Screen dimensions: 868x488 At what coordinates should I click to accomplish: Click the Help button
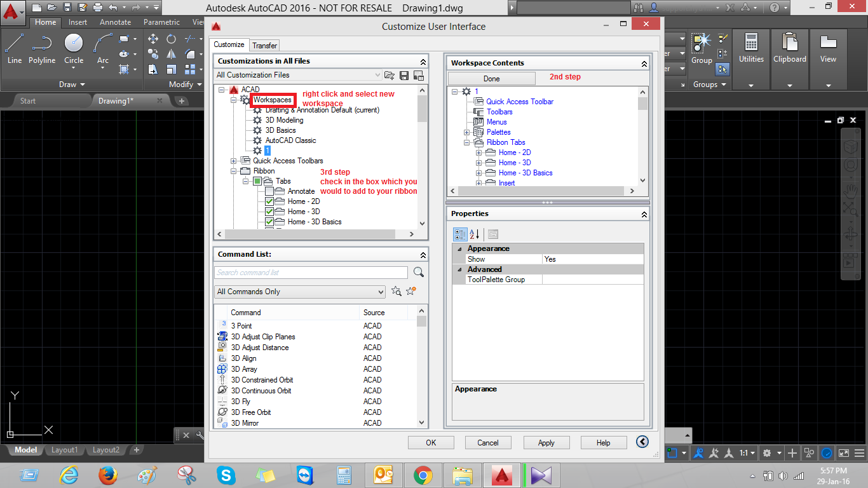pos(604,443)
